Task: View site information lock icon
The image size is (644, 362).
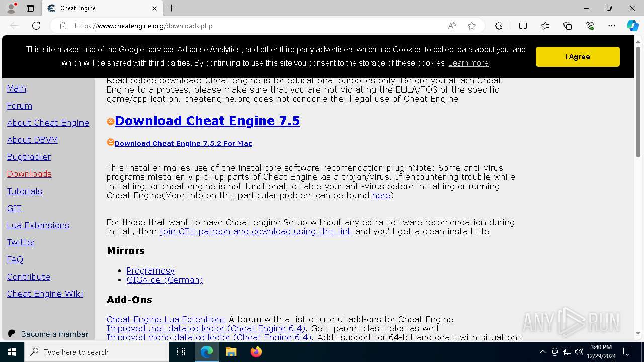Action: tap(63, 26)
